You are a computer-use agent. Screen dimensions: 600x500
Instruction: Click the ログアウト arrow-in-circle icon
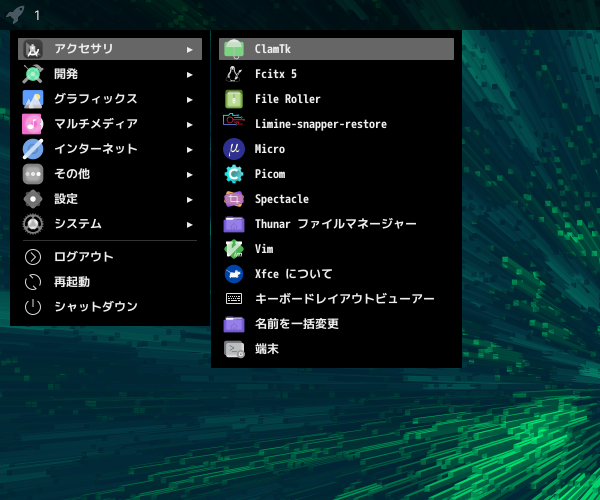33,257
